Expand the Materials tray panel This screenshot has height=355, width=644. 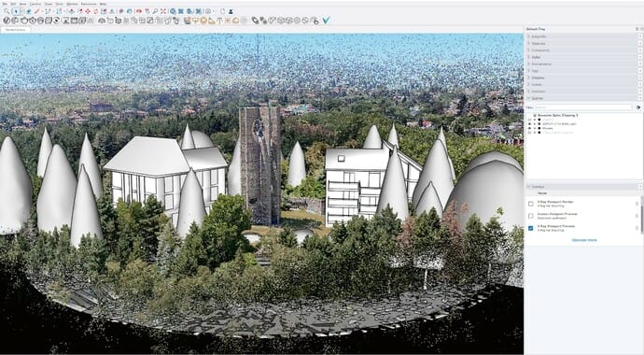[528, 44]
